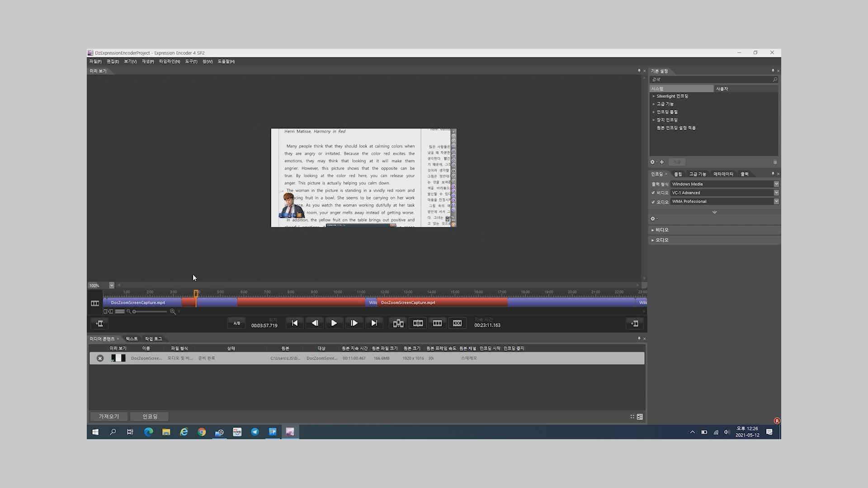This screenshot has height=488, width=868.
Task: Click the split clip icon
Action: tap(418, 323)
